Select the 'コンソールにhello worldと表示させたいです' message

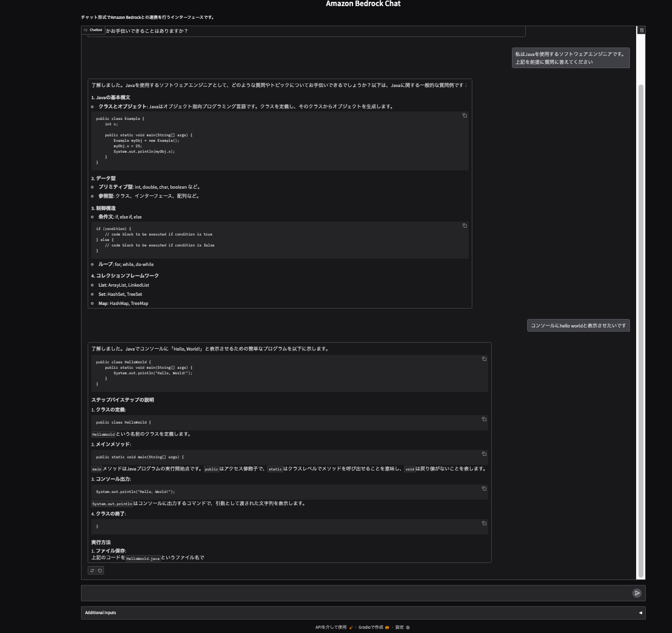click(x=578, y=326)
